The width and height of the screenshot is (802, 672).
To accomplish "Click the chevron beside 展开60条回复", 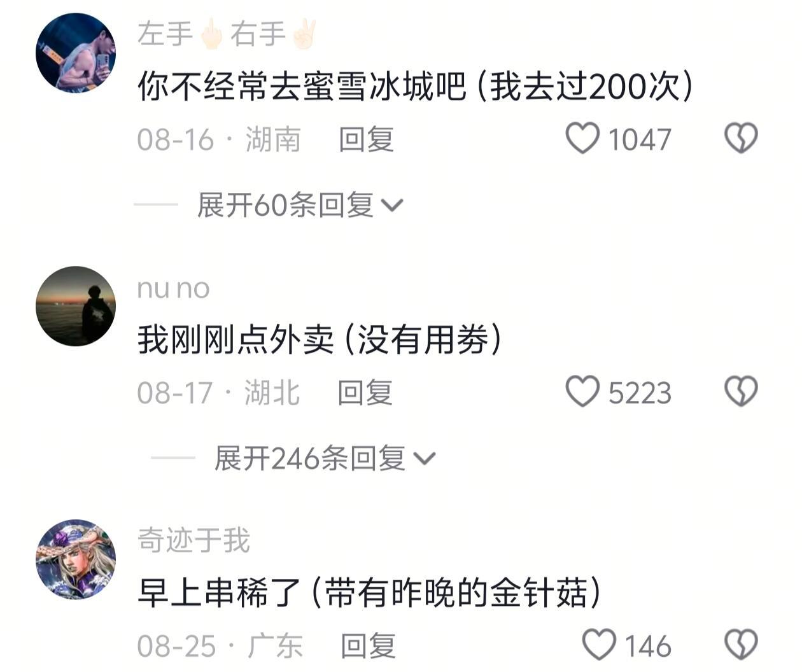I will (x=391, y=206).
